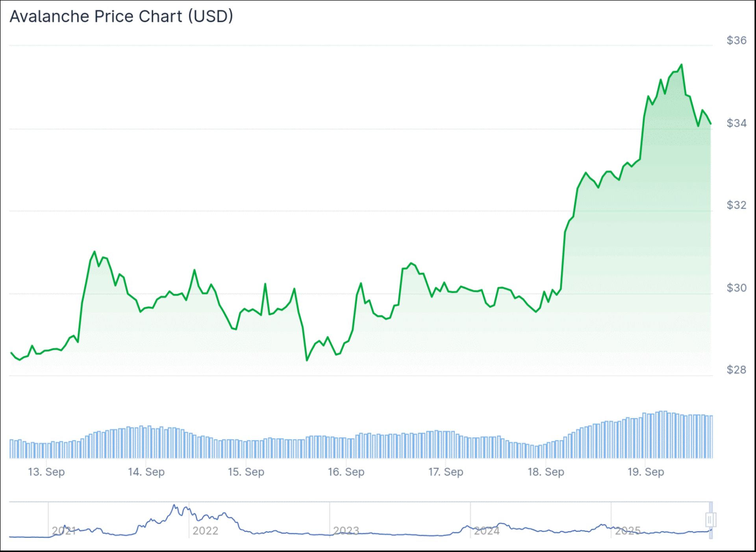Click the $36 price axis label
Image resolution: width=756 pixels, height=552 pixels.
coord(736,40)
